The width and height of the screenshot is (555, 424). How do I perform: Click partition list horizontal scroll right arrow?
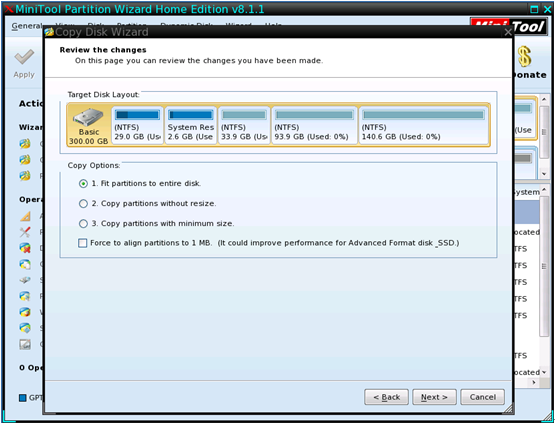(534, 382)
